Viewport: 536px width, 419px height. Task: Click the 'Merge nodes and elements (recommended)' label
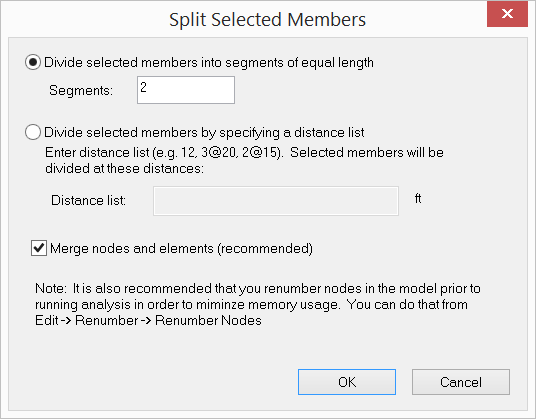pyautogui.click(x=181, y=248)
